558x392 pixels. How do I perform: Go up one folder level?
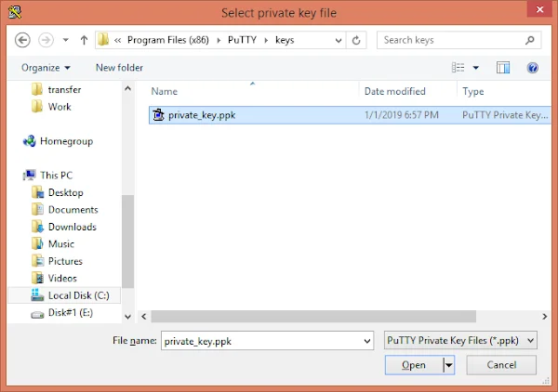point(84,40)
